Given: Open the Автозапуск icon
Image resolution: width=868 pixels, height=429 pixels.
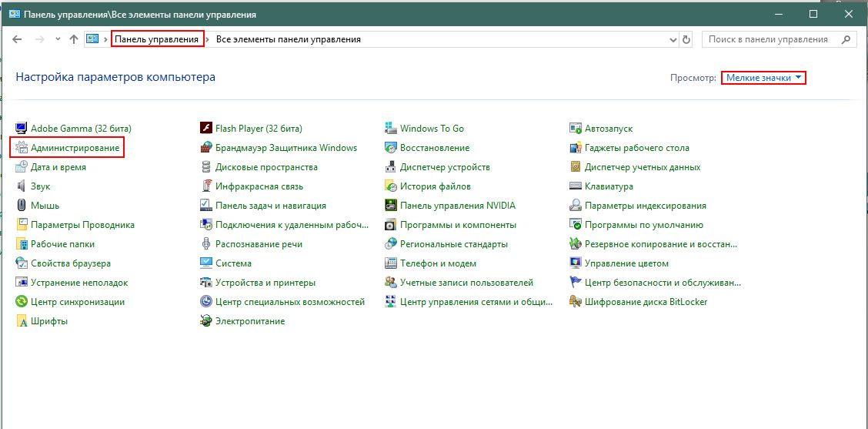Looking at the screenshot, I should tap(576, 129).
